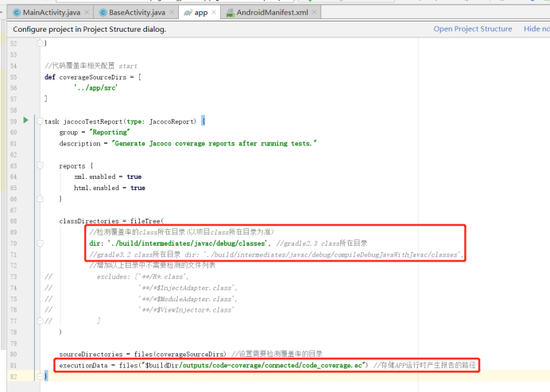This screenshot has width=550, height=392.
Task: Click the 'Configure project in Project Structure dialog.' message
Action: coord(90,29)
